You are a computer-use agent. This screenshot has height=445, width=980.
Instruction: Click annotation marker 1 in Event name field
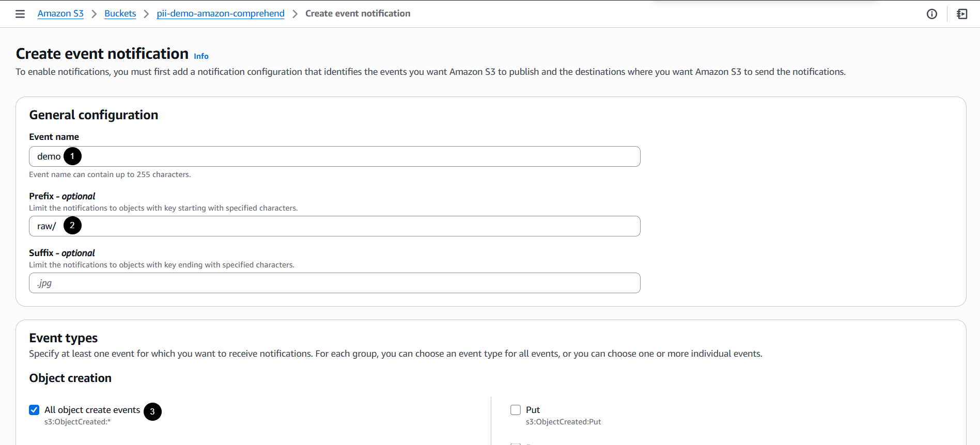72,156
